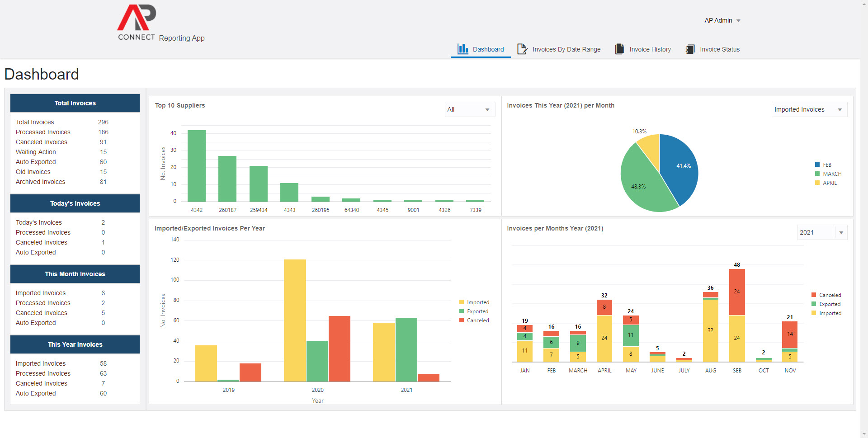
Task: Open the 2021 year selector dropdown
Action: [x=821, y=232]
